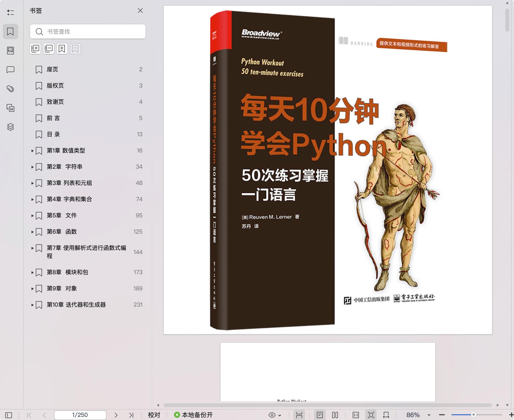The width and height of the screenshot is (514, 420).
Task: Toggle the sidebar panel icon in status bar
Action: (x=8, y=415)
